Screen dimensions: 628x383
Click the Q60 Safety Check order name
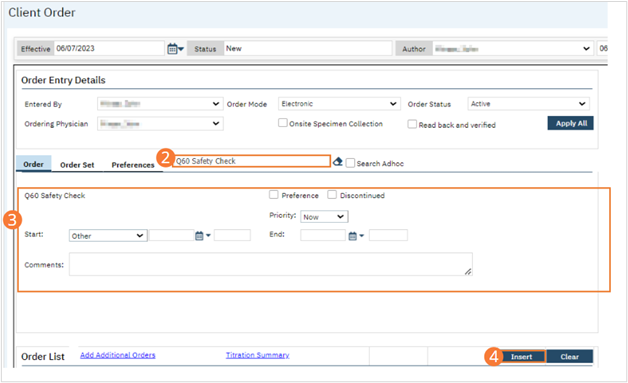[54, 196]
